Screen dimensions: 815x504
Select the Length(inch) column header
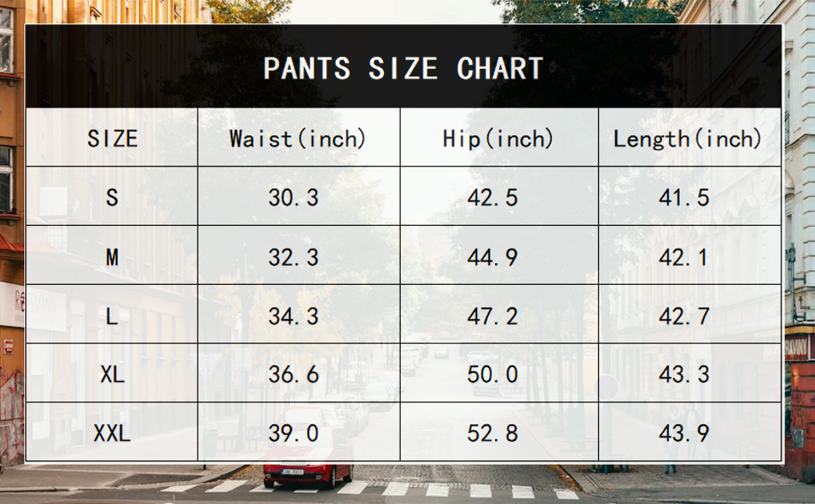(x=686, y=139)
